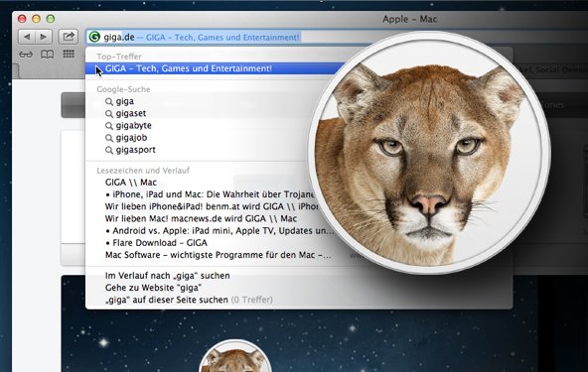Close the Safari window with red button
The width and height of the screenshot is (588, 372).
[x=22, y=19]
